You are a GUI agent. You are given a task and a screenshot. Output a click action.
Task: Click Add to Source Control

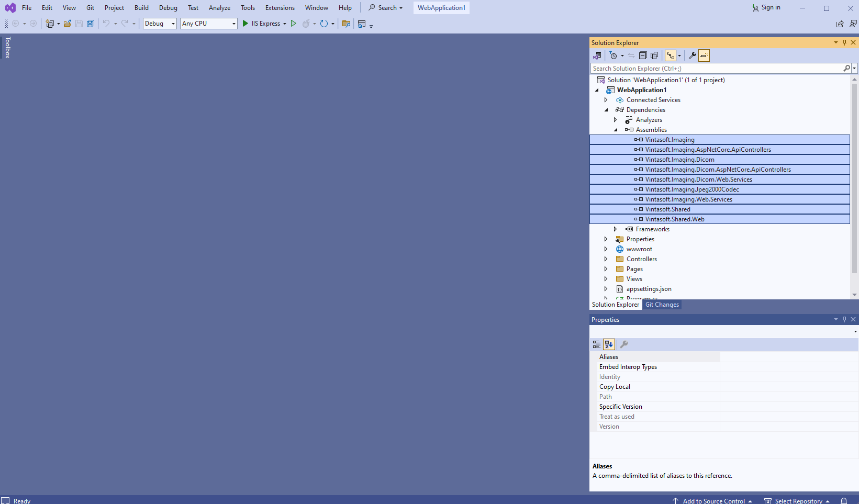point(712,501)
